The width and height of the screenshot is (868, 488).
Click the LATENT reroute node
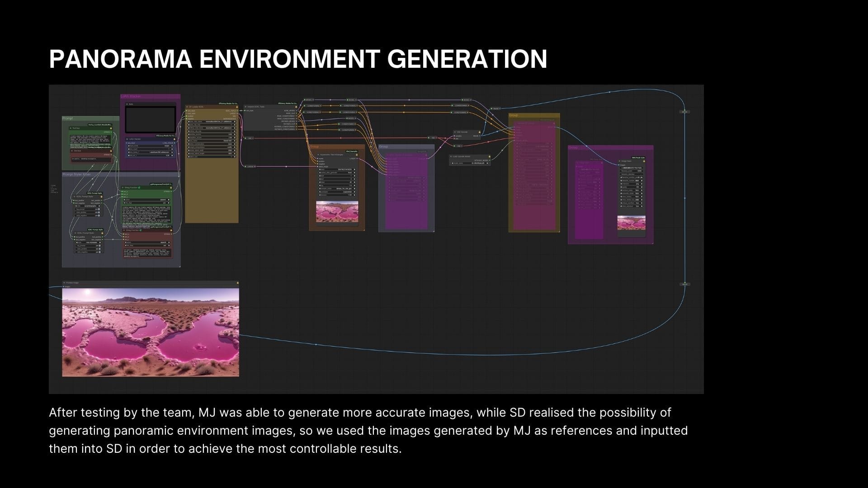point(250,166)
